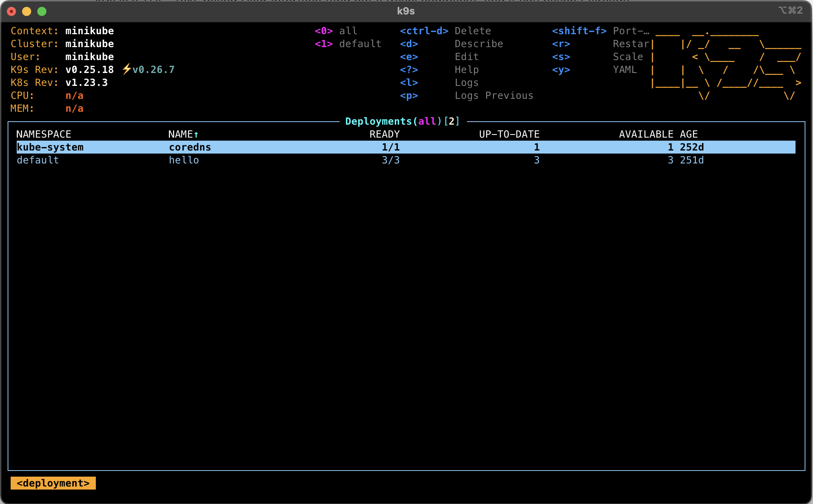Click the AVAILABLE column header

(x=646, y=134)
